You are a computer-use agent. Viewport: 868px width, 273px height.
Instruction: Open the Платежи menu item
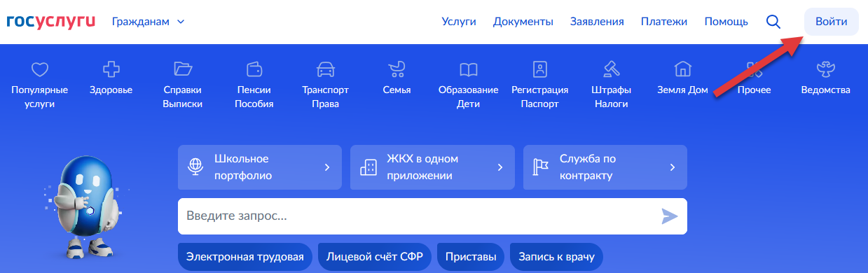pyautogui.click(x=664, y=22)
